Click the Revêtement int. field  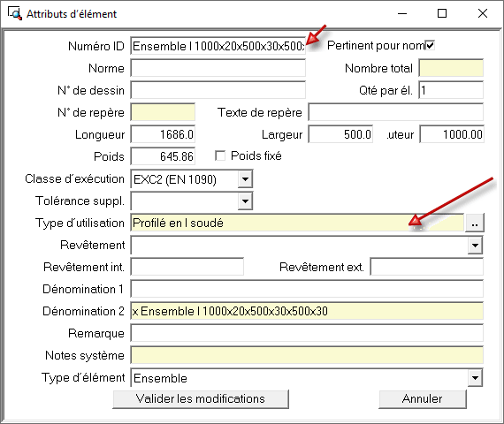click(x=187, y=267)
